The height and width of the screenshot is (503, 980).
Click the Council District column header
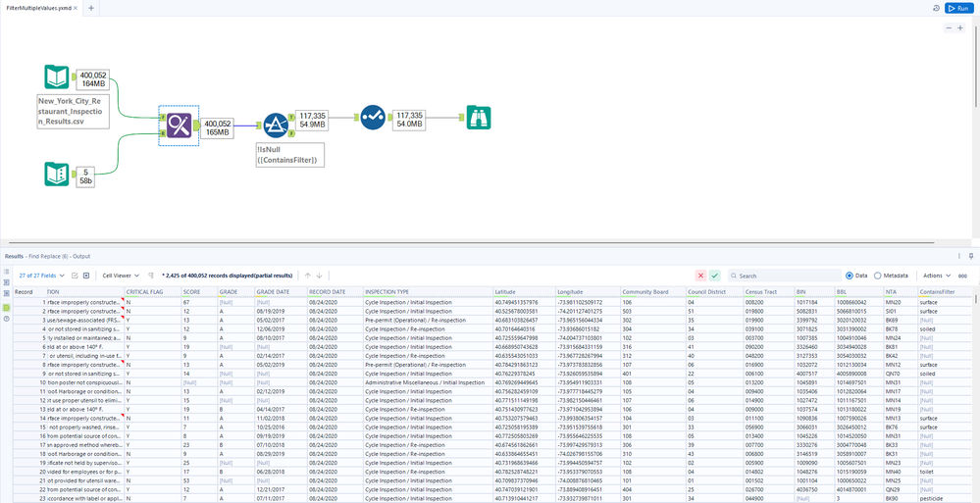click(714, 292)
